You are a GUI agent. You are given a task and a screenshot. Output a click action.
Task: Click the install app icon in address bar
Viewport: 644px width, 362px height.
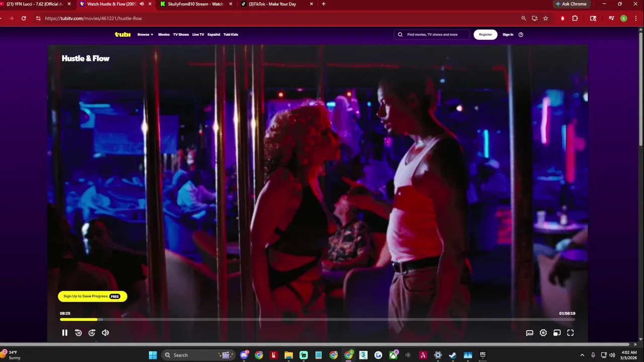click(x=534, y=18)
